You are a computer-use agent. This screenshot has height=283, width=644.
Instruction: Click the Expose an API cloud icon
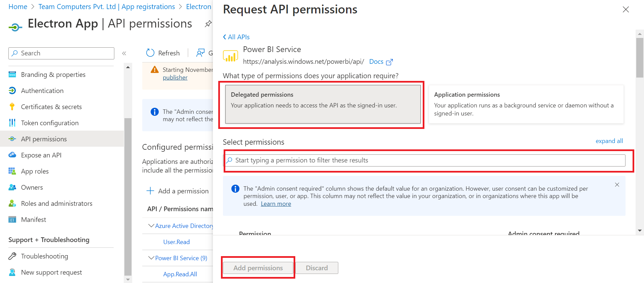pos(12,155)
